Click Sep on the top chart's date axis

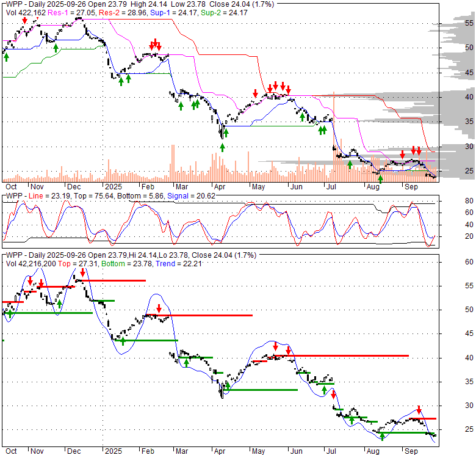[x=411, y=187]
